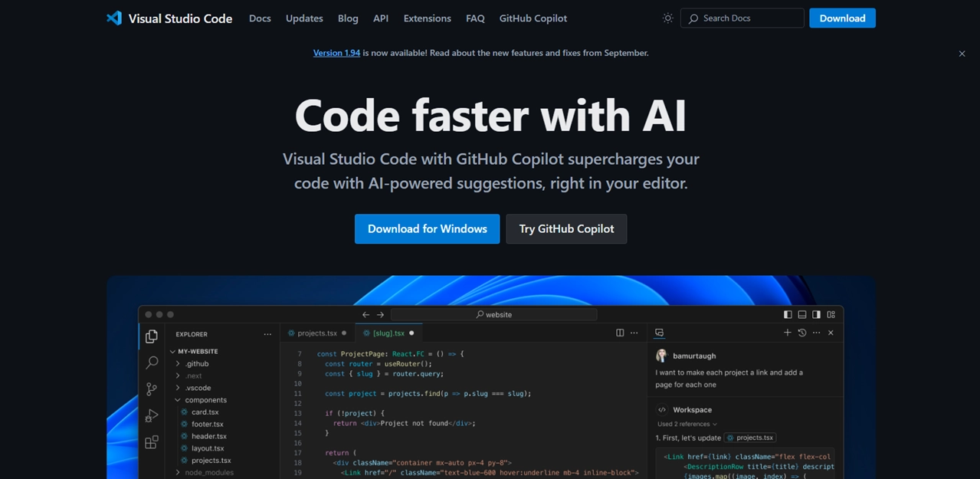Open the chat history clock icon
The width and height of the screenshot is (980, 479).
tap(801, 333)
